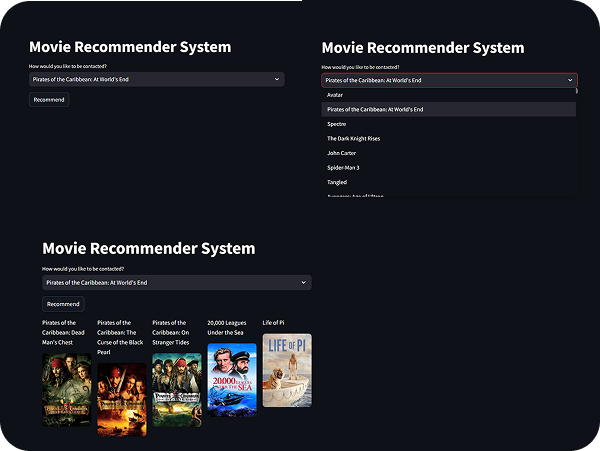The image size is (600, 451).
Task: Expand the bottom panel's movie selection dropdown
Action: [177, 283]
